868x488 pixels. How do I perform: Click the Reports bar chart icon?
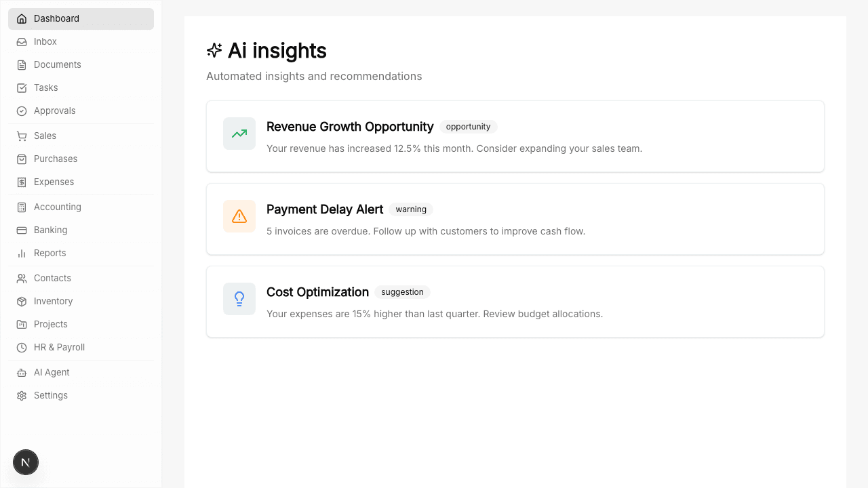(x=22, y=253)
